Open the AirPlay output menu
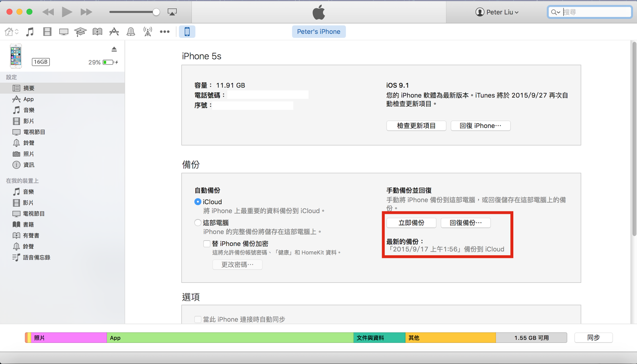 point(172,12)
